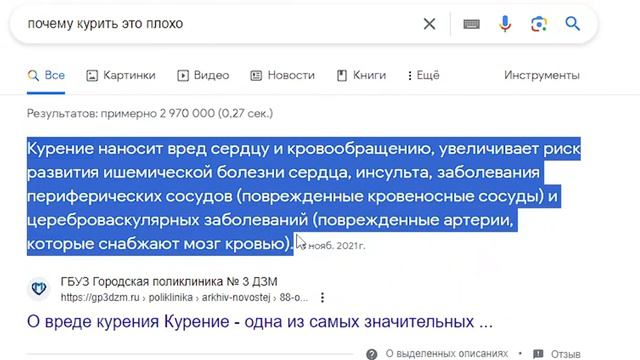Click the Новости tab newspaper icon
The image size is (640, 360).
pyautogui.click(x=256, y=76)
